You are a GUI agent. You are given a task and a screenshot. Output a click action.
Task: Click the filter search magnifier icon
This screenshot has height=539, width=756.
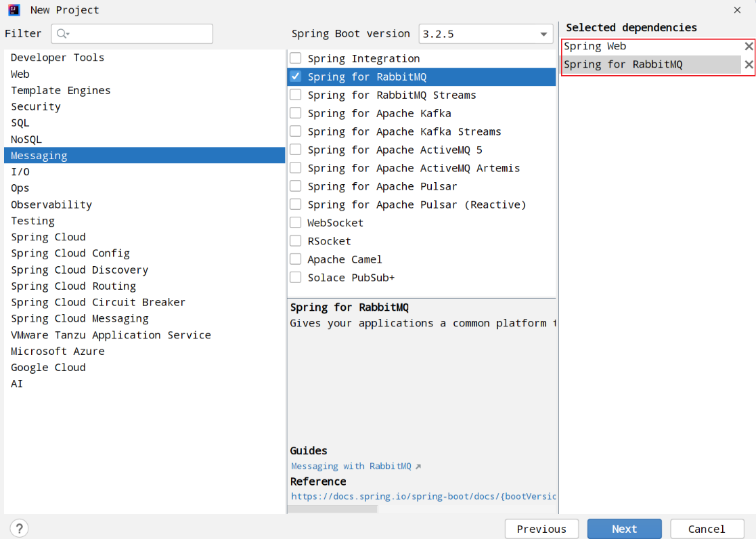click(x=62, y=34)
